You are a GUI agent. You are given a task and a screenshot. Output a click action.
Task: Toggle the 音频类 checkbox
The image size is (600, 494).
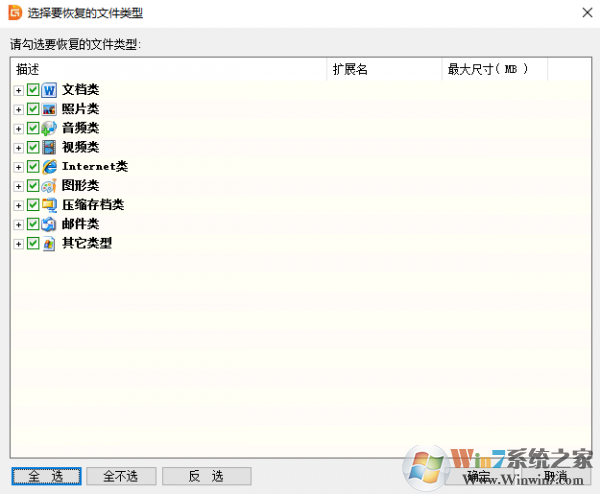click(x=33, y=128)
